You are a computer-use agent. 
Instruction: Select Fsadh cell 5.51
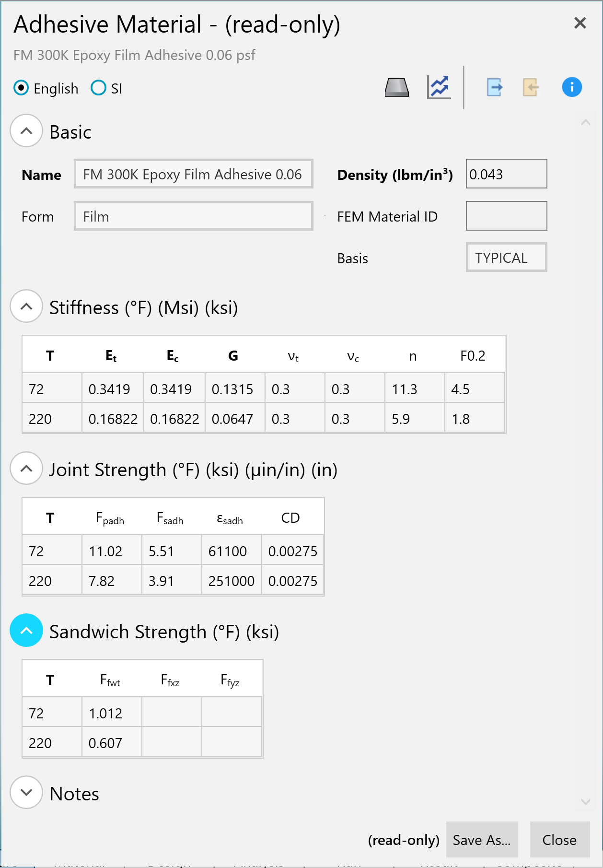coord(172,551)
